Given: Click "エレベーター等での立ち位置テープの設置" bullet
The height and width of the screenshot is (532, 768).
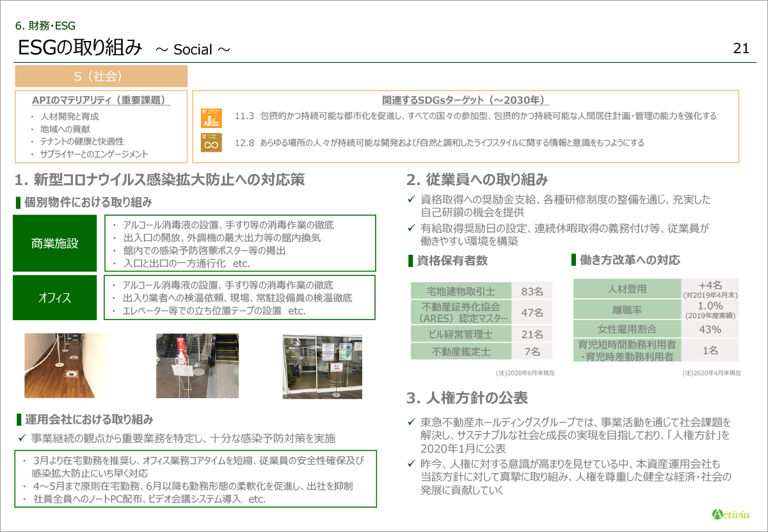Looking at the screenshot, I should coord(214,310).
